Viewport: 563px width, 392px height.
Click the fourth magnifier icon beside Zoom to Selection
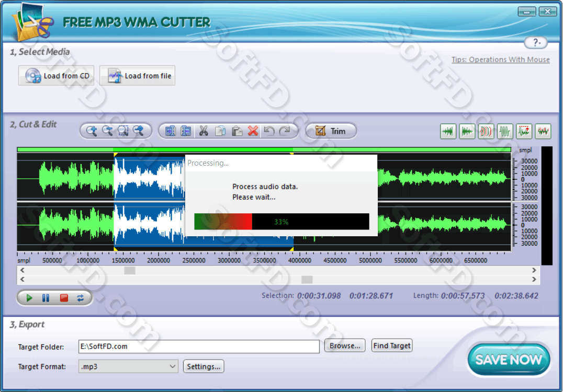click(139, 131)
